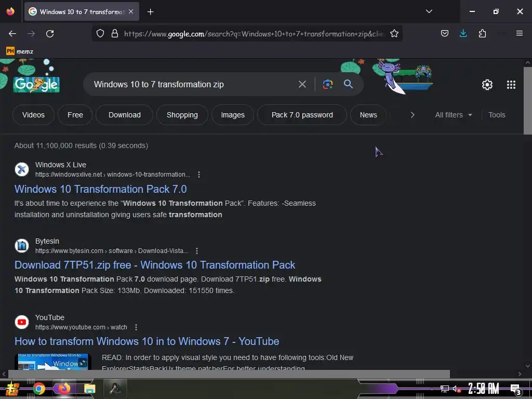
Task: Open File Explorer from the taskbar
Action: pos(89,389)
